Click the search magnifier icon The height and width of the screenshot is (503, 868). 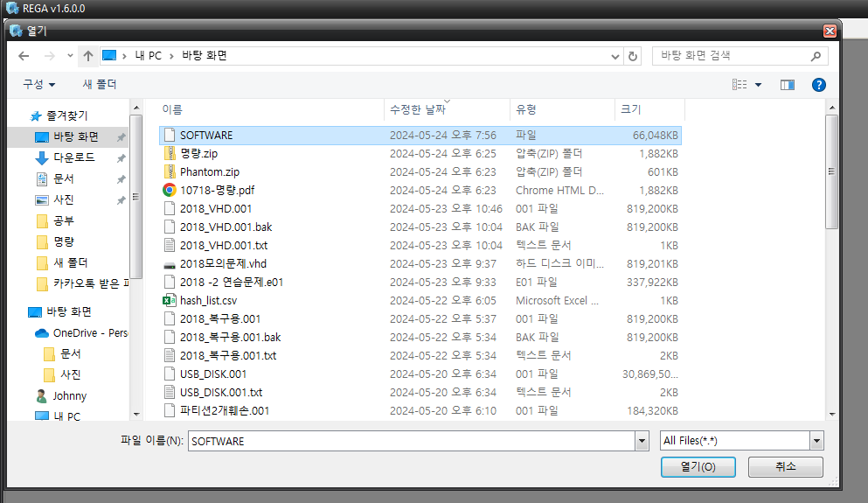816,56
